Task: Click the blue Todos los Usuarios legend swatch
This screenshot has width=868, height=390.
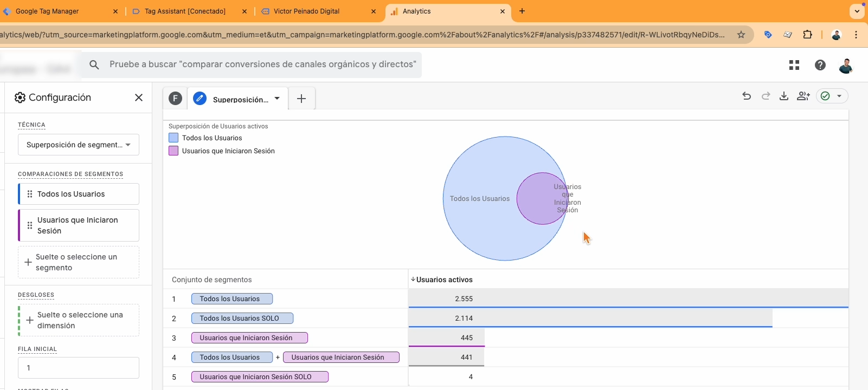Action: [173, 138]
